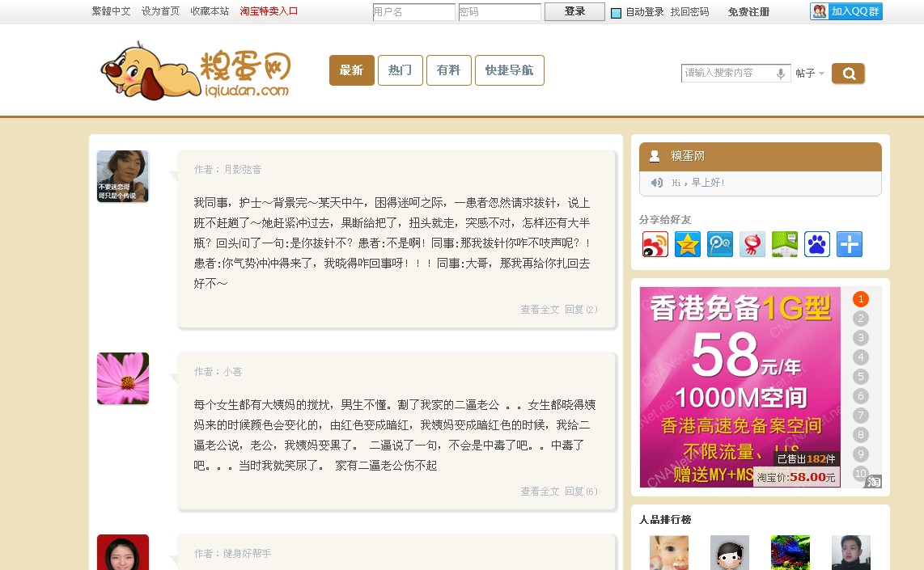
Task: Select ad slide number 7
Action: 860,416
